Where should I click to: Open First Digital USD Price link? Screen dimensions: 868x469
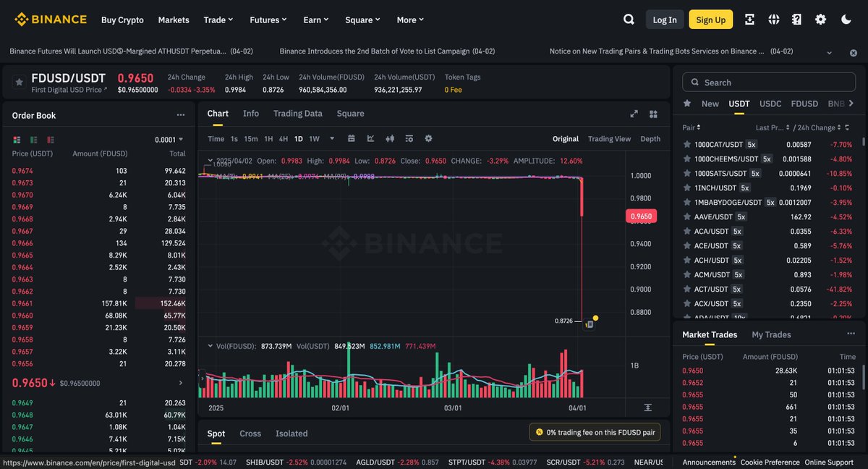(x=69, y=90)
